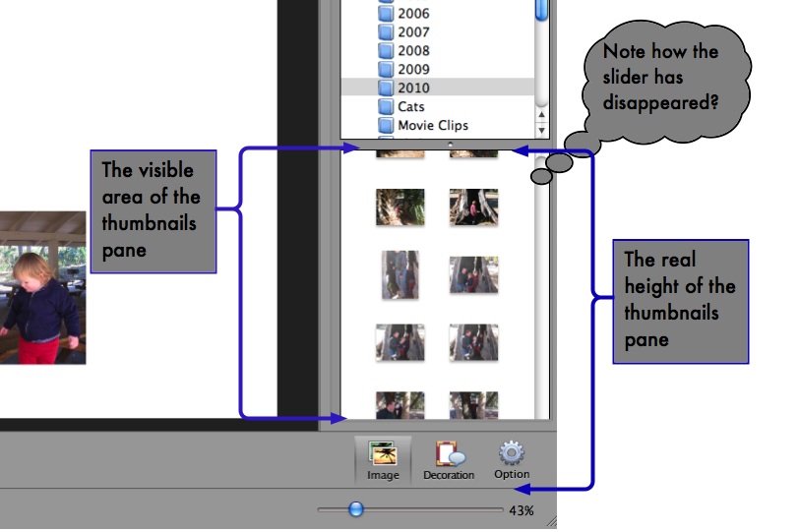Click the 43% zoom value

522,510
